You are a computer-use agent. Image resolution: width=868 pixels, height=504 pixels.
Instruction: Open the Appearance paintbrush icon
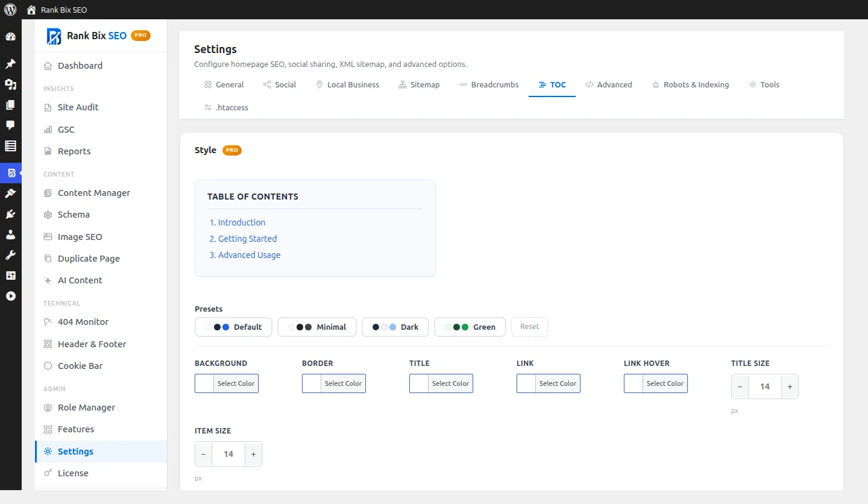point(10,194)
